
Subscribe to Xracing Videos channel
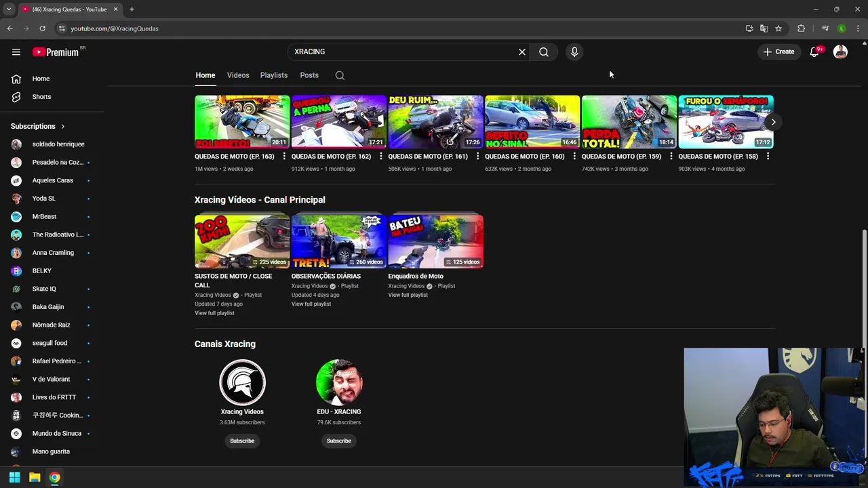(242, 441)
